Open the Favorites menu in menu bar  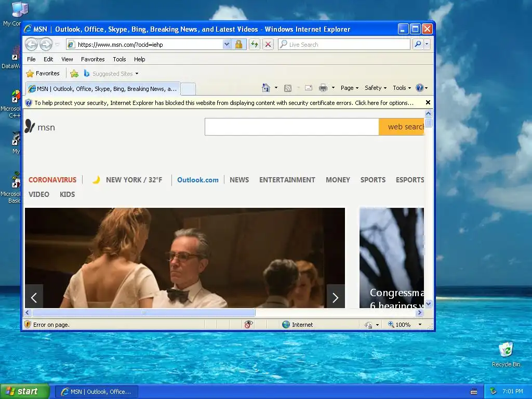point(92,59)
